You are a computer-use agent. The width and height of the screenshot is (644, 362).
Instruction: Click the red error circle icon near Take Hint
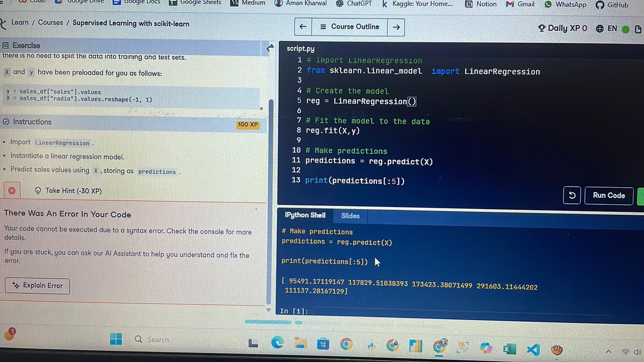11,190
